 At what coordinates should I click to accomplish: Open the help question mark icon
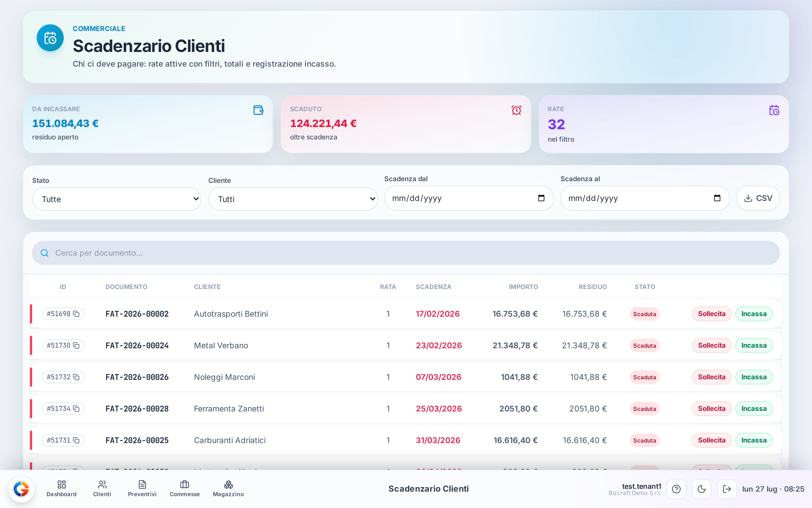pos(676,489)
